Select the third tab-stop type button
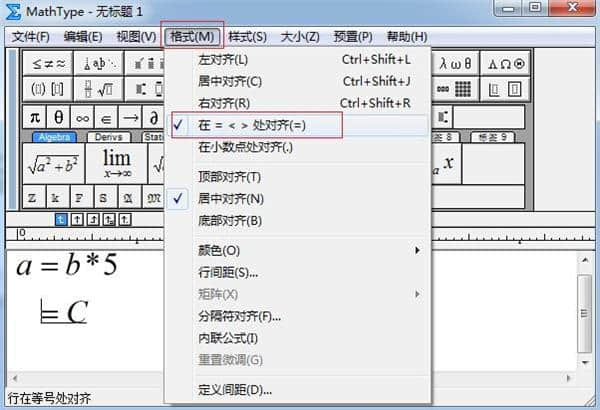 (93, 219)
